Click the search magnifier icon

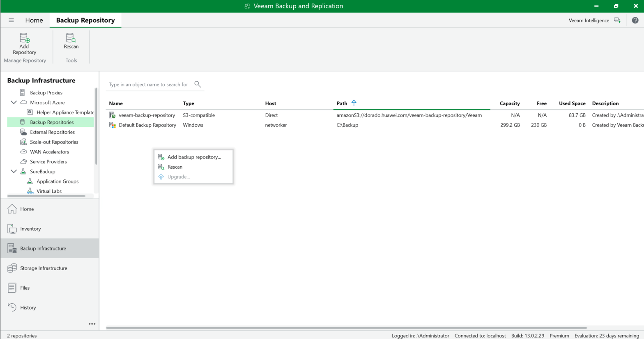pyautogui.click(x=198, y=84)
